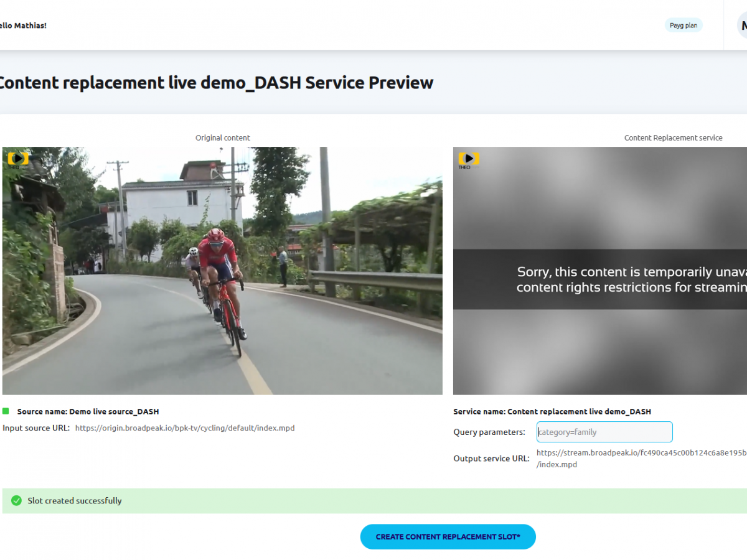Open the input source URL index.mpd link
Viewport: 747px width, 560px height.
pyautogui.click(x=184, y=427)
